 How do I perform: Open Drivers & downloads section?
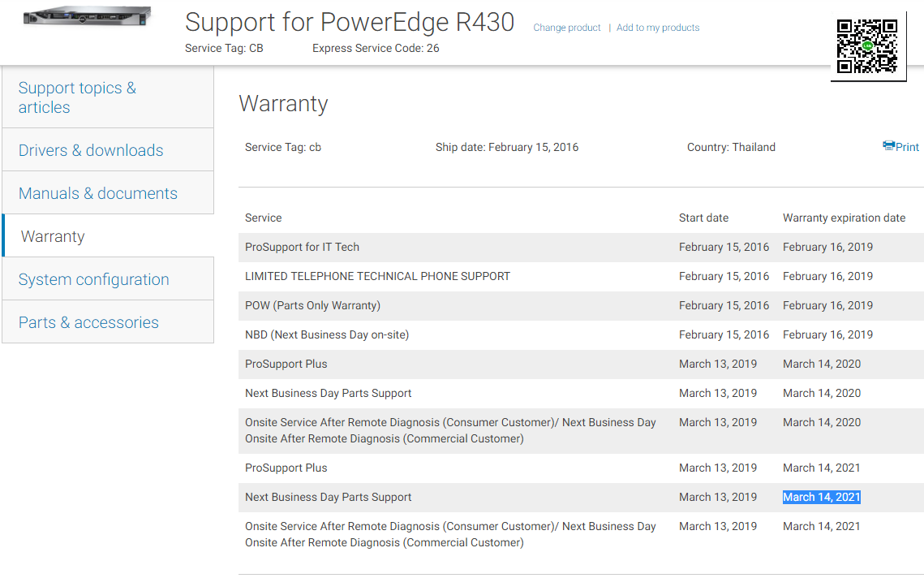[x=108, y=150]
